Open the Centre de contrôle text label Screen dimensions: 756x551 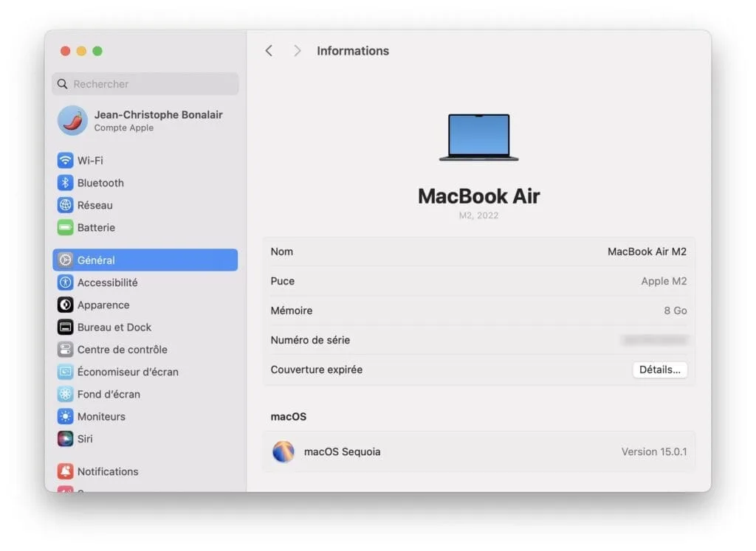pyautogui.click(x=123, y=350)
